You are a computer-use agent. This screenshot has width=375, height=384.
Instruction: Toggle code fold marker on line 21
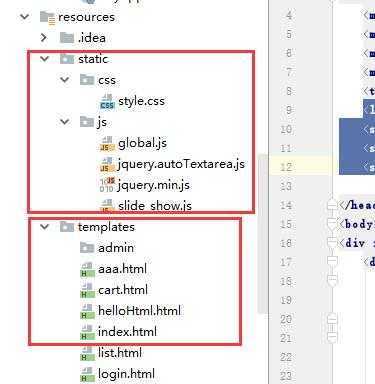332,337
